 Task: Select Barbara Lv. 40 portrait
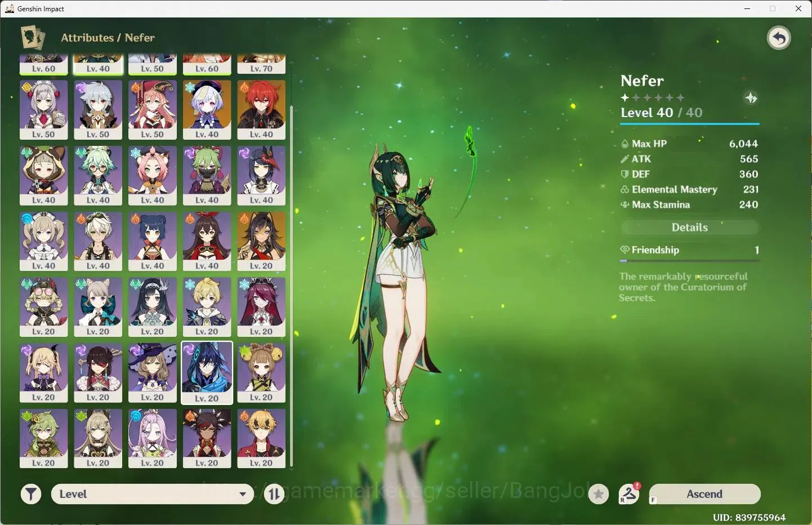pyautogui.click(x=44, y=242)
